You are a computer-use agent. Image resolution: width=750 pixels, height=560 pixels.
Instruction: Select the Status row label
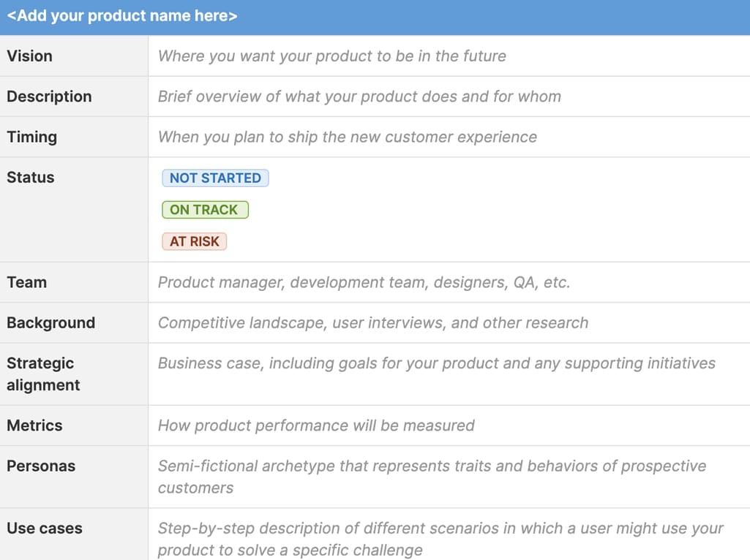(31, 178)
